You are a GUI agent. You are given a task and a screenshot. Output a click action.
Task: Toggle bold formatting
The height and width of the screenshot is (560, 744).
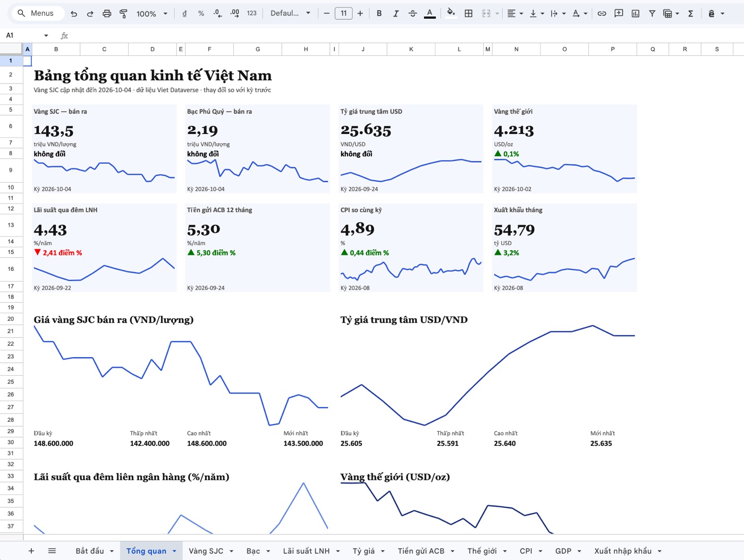click(x=379, y=13)
